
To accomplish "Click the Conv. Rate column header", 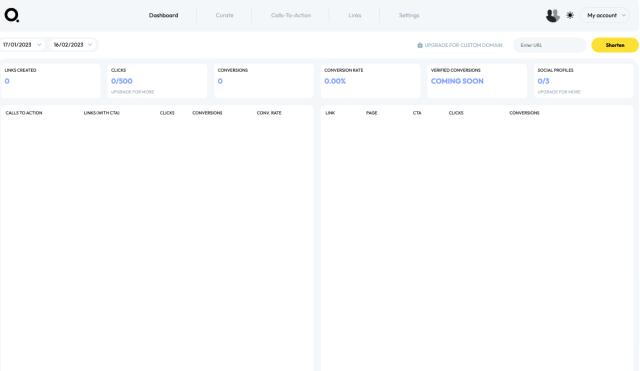I will click(x=269, y=113).
